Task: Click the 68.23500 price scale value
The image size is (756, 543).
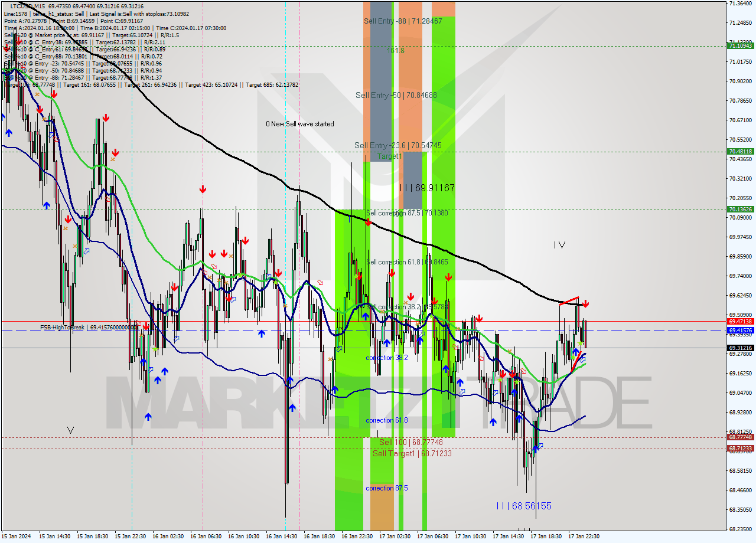Action: tap(741, 529)
